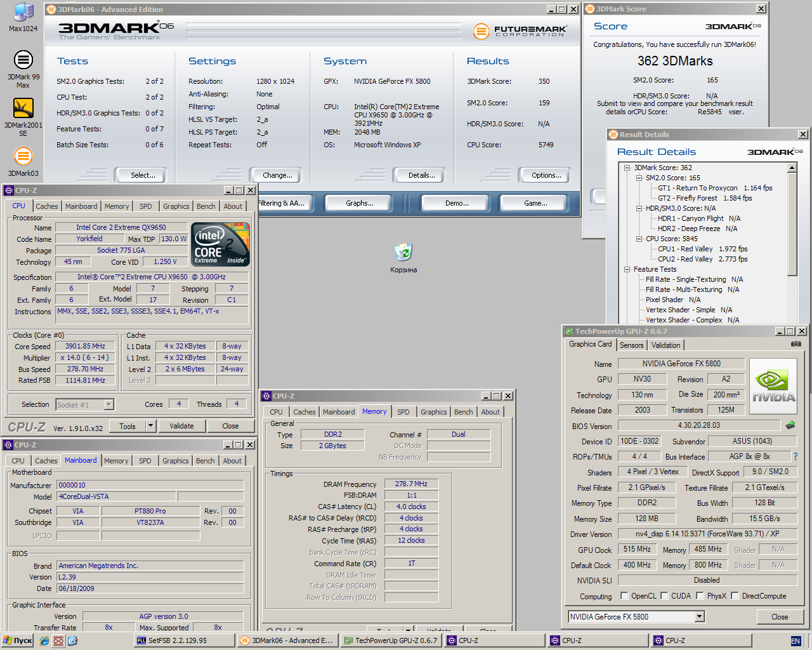
Task: Click the GPU-Z camera screenshot icon
Action: coord(796,344)
